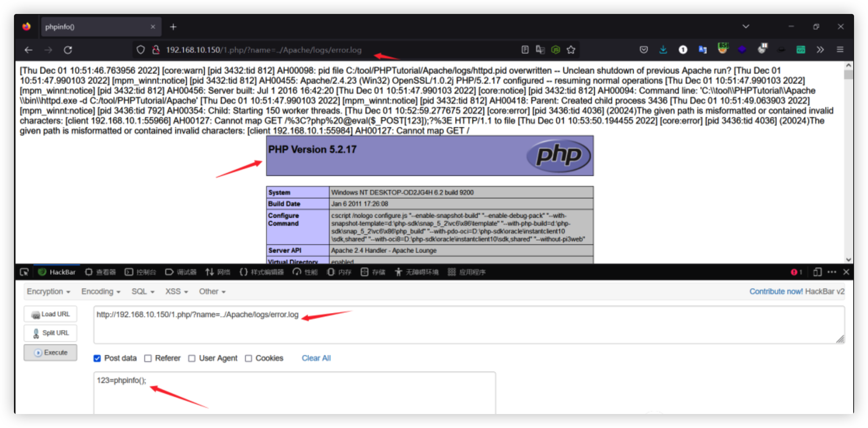Enable the Referer checkbox

(x=148, y=358)
